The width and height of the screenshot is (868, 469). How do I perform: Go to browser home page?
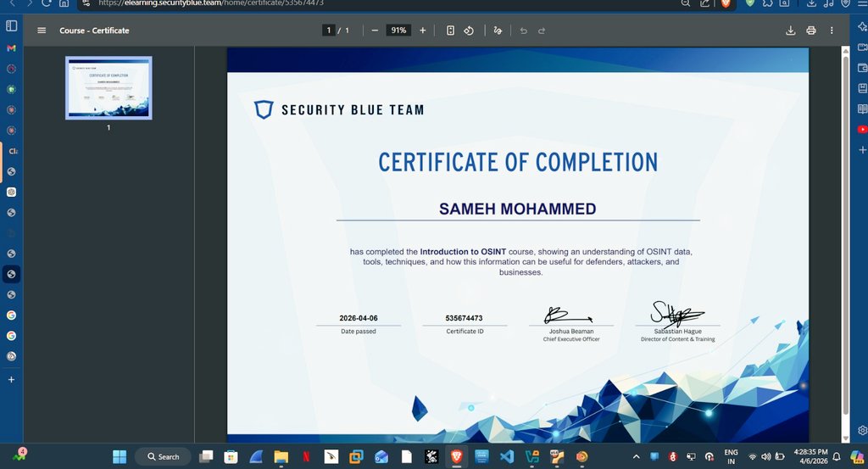(64, 3)
